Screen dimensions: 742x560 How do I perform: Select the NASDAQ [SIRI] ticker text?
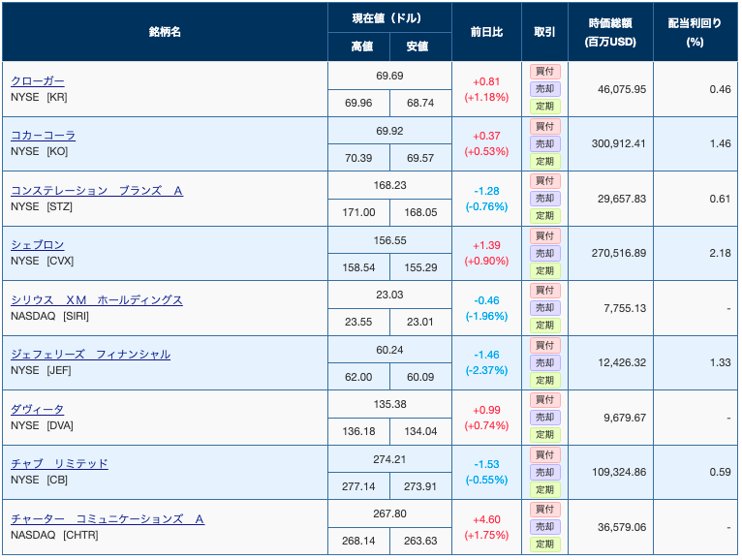click(x=49, y=316)
